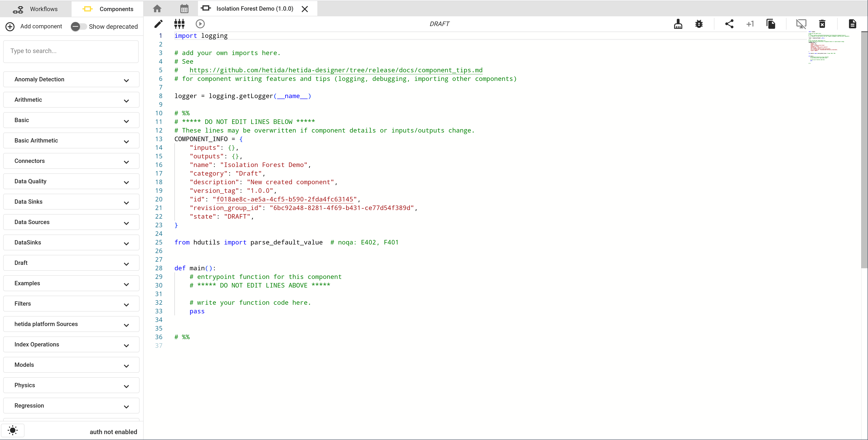Click the bug debug icon
The height and width of the screenshot is (440, 868).
[699, 24]
